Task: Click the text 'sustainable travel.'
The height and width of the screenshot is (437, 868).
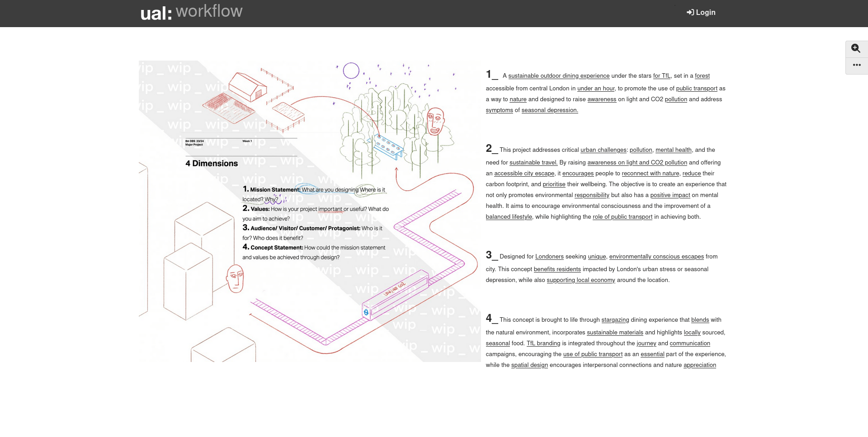Action: tap(533, 163)
